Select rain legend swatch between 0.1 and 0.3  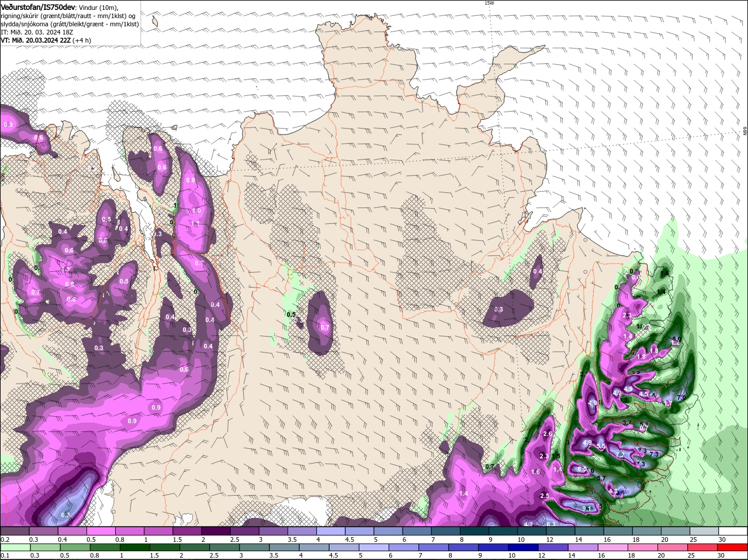tap(16, 547)
